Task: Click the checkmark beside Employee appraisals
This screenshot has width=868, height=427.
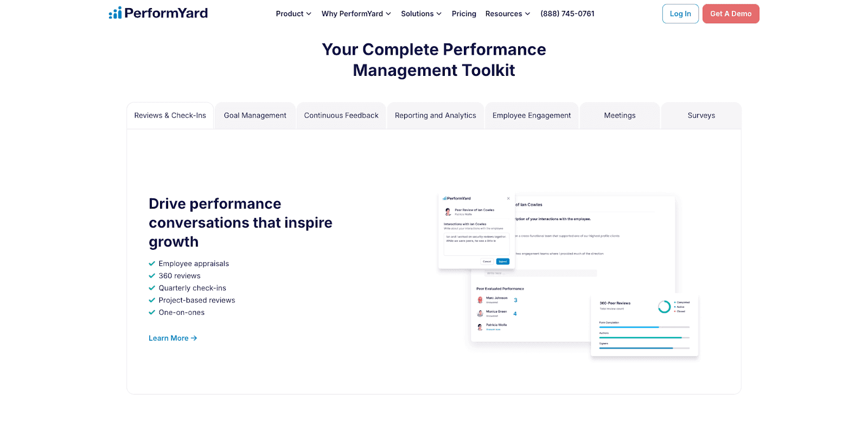Action: coord(152,264)
